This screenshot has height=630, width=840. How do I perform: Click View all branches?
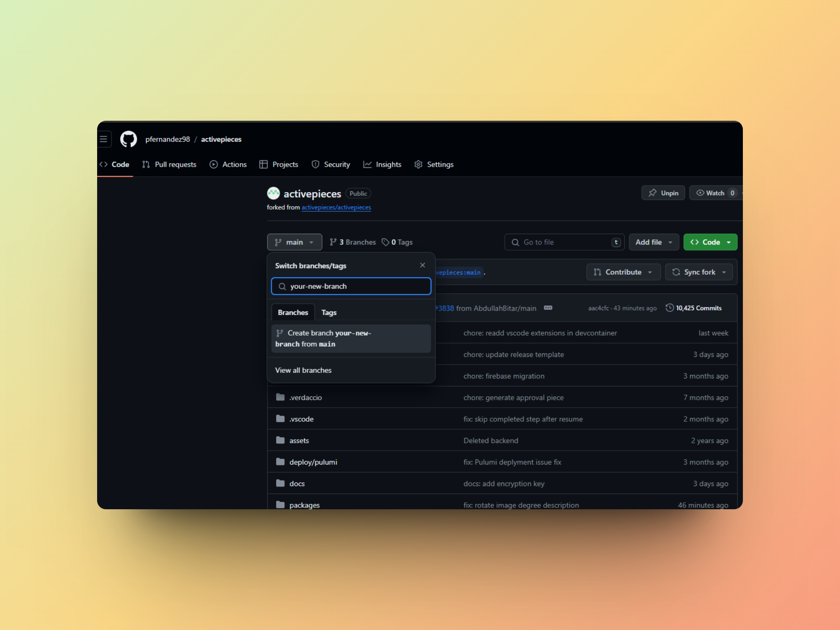[303, 370]
